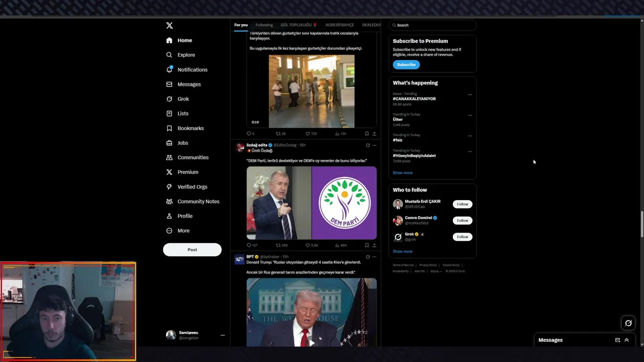Switch to the For you tab
644x362 pixels.
point(241,25)
